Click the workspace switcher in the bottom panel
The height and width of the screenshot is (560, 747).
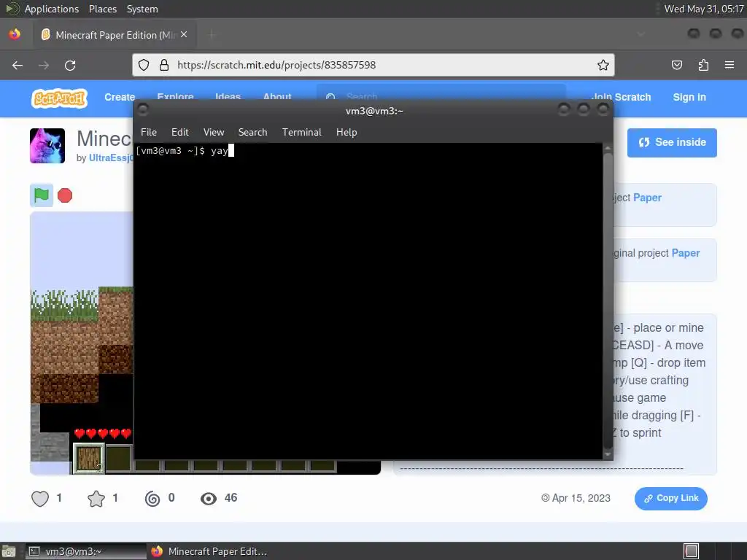(692, 551)
